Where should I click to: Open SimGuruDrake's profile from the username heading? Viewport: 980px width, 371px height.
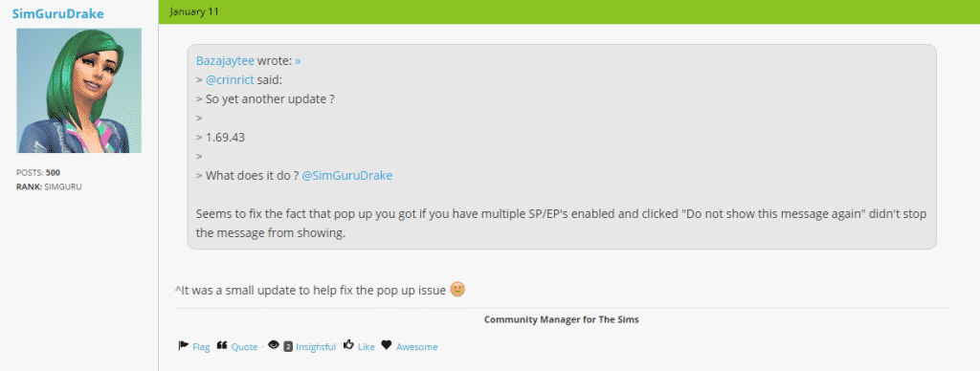pyautogui.click(x=57, y=13)
